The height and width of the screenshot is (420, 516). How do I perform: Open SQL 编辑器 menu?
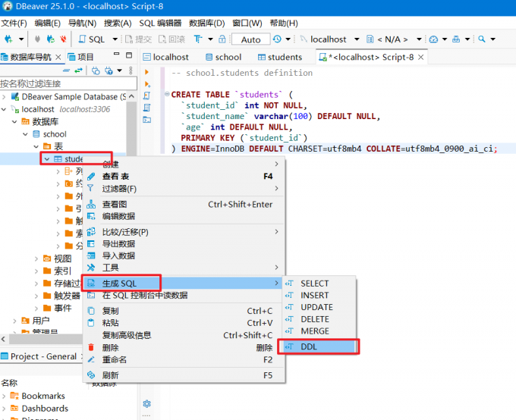(x=160, y=23)
